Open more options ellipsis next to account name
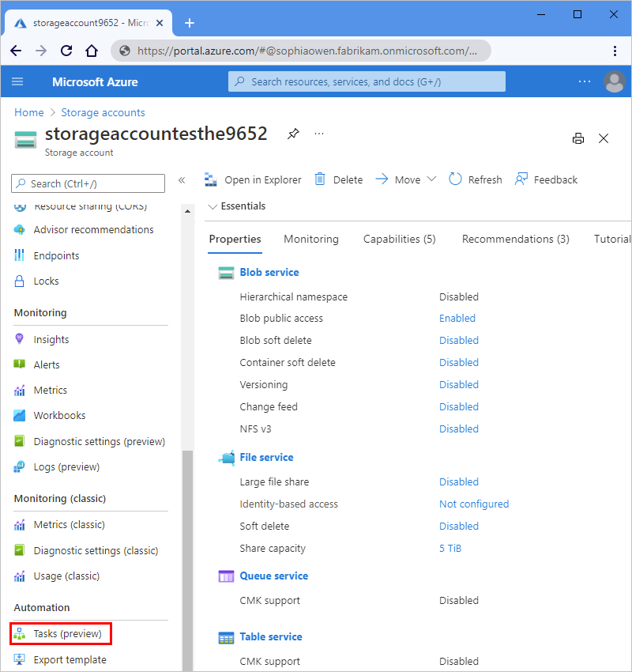 click(319, 134)
